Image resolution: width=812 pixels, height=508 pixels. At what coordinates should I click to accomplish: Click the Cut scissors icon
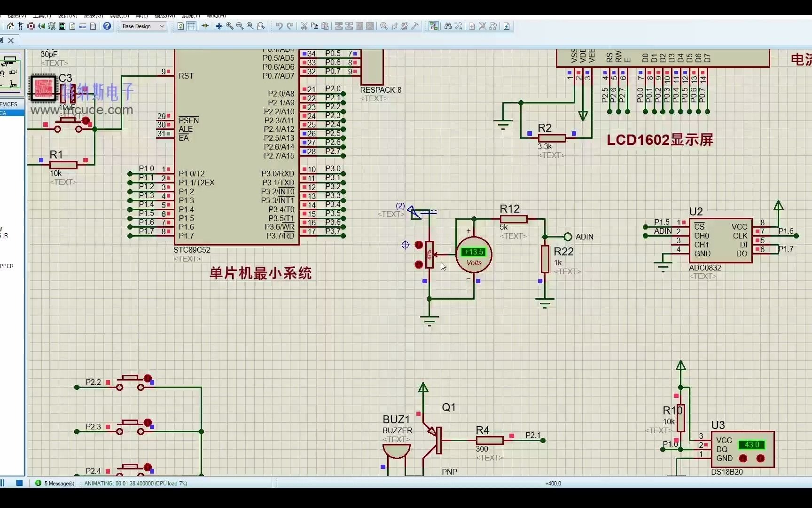304,26
